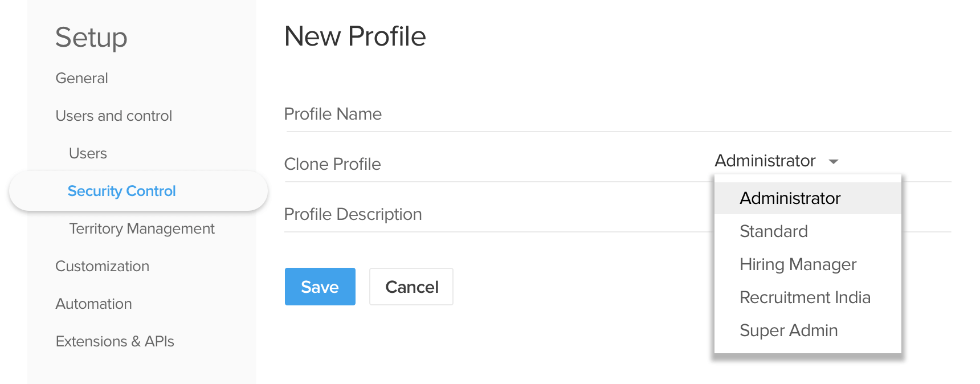Cancel the new profile form

(411, 287)
